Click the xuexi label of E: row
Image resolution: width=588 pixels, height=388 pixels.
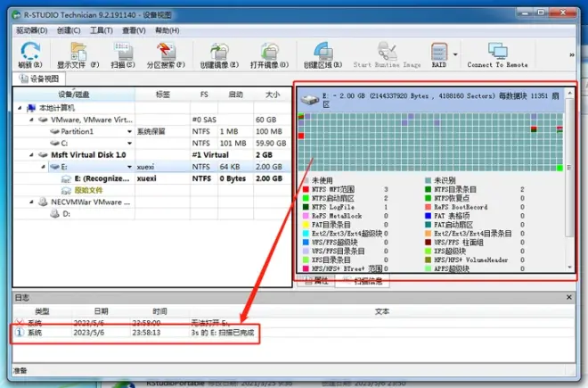pyautogui.click(x=145, y=167)
